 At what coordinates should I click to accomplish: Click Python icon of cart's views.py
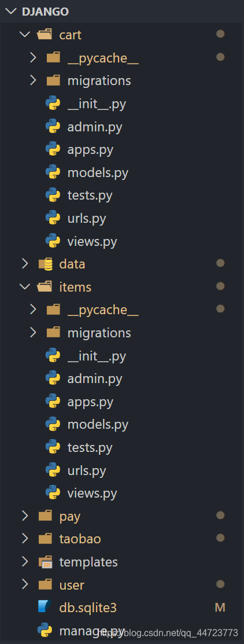pos(53,241)
